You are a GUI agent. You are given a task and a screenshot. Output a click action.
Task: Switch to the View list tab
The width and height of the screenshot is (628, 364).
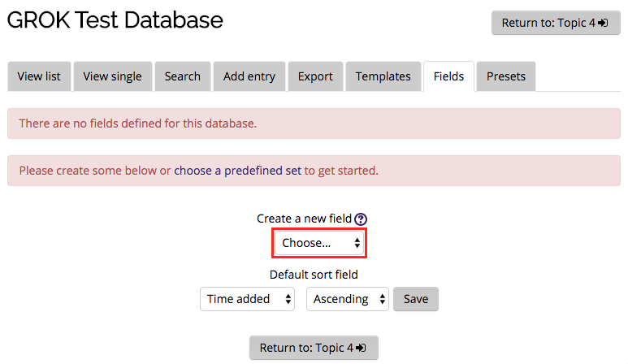pos(39,76)
